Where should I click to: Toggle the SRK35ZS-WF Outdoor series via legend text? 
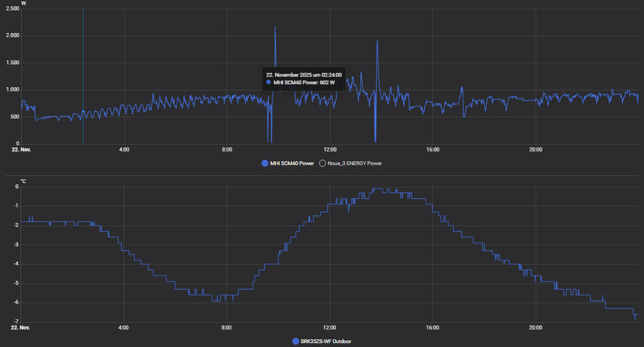tap(326, 341)
